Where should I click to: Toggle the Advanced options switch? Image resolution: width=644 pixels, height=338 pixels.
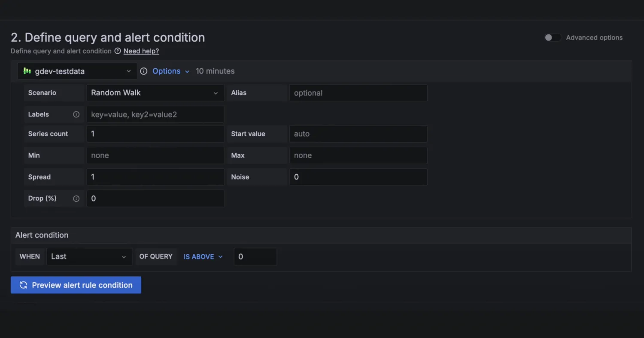point(553,38)
